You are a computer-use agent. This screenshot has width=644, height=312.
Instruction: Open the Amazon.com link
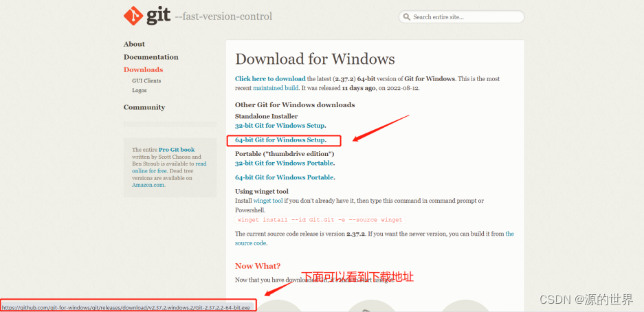tap(148, 185)
